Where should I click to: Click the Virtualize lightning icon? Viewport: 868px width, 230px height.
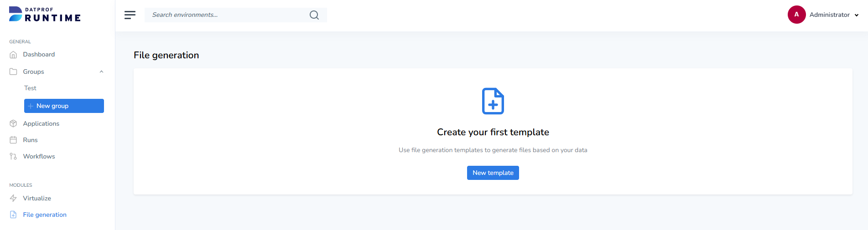(x=13, y=198)
